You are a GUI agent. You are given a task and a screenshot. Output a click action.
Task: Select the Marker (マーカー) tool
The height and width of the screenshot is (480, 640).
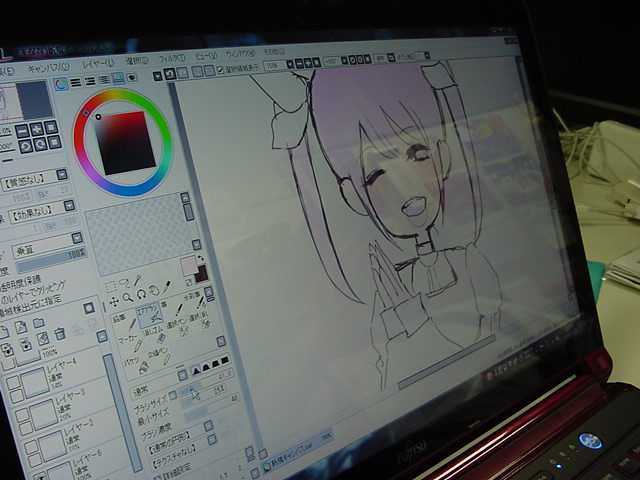[x=131, y=344]
